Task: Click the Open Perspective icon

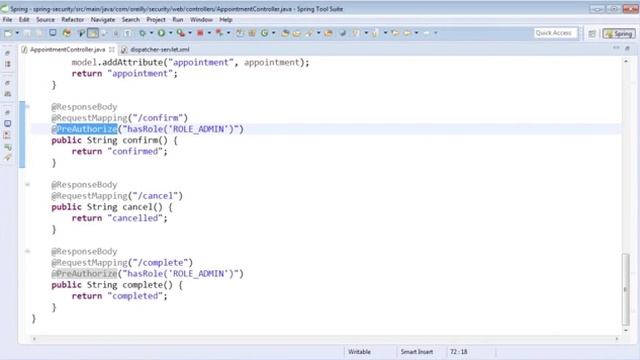Action: 592,34
